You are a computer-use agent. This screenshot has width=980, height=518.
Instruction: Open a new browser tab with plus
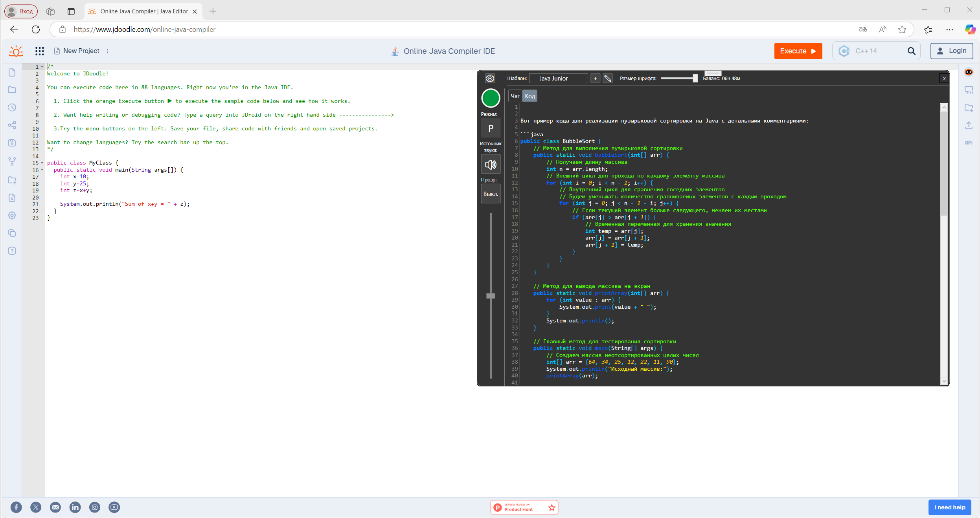tap(213, 11)
